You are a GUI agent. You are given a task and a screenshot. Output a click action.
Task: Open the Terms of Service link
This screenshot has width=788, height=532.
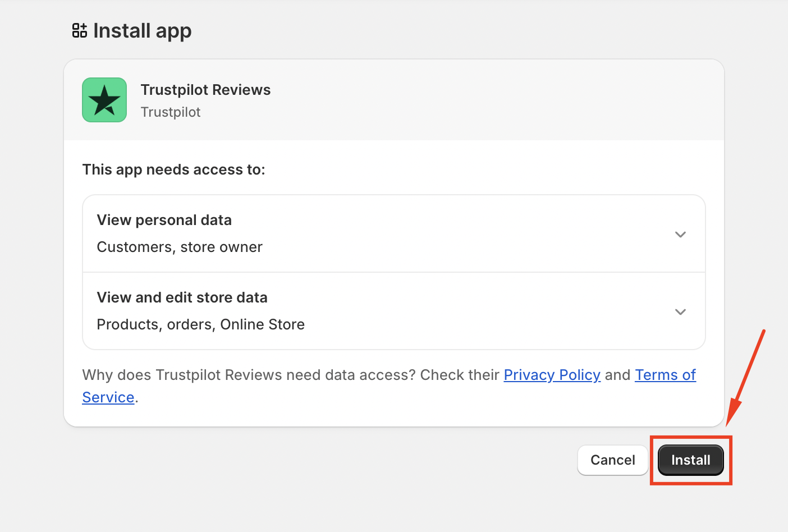click(x=665, y=375)
